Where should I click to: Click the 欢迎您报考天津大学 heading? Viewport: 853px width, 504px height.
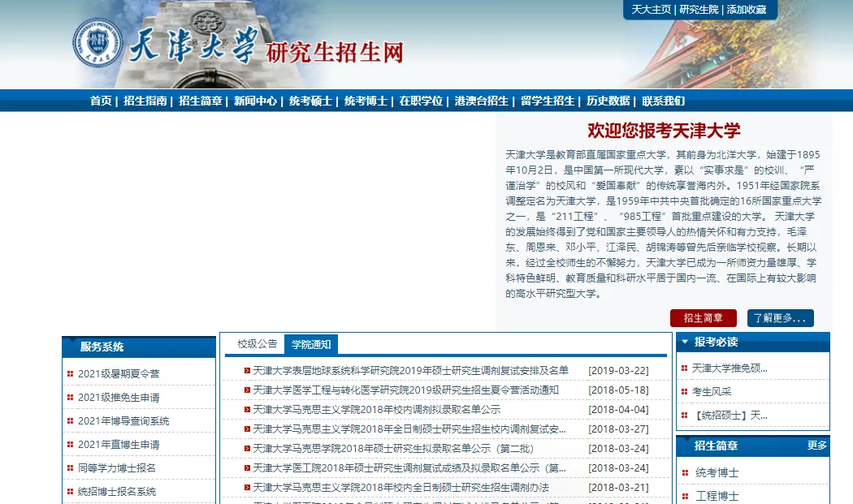point(664,131)
